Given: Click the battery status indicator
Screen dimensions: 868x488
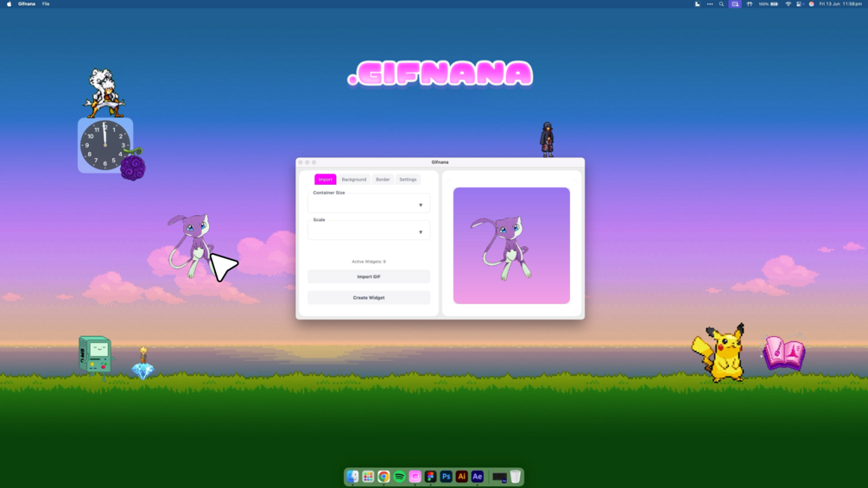Looking at the screenshot, I should 769,3.
